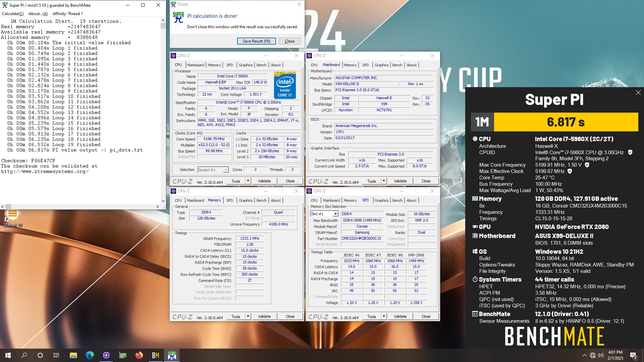Click Super PI logo in Finish dialog
This screenshot has height=362, width=644.
click(x=178, y=17)
